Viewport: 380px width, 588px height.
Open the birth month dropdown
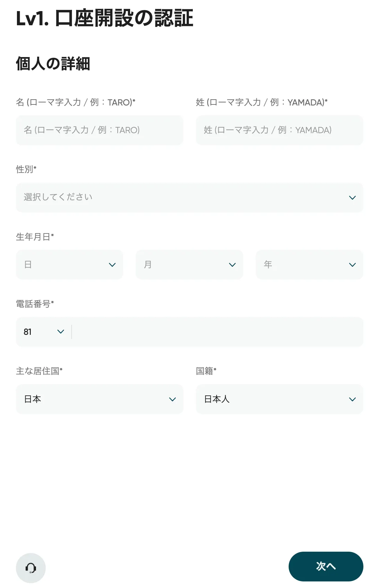[x=189, y=265]
